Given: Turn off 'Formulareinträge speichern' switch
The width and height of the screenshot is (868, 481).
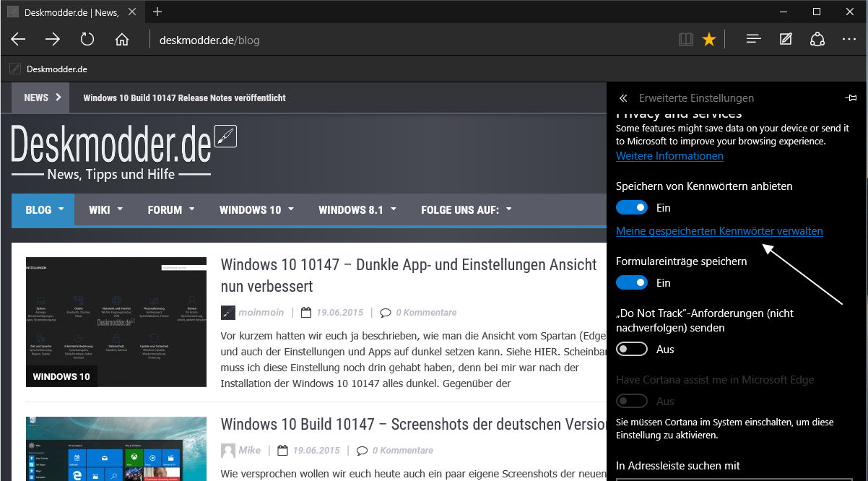Looking at the screenshot, I should click(x=632, y=283).
